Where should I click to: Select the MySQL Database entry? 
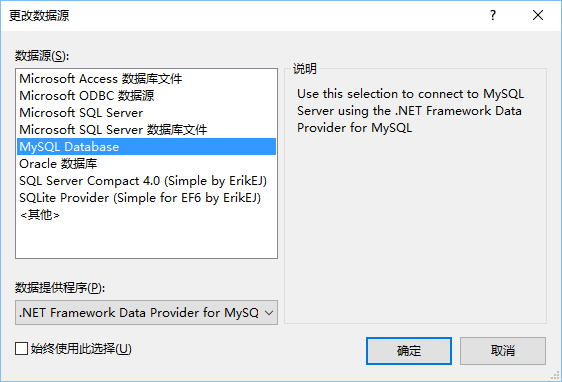147,147
